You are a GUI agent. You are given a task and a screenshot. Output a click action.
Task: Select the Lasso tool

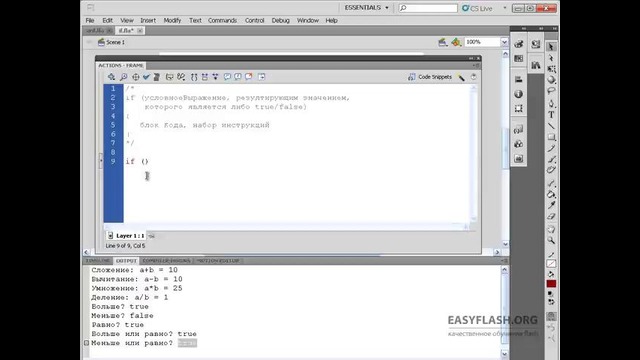(551, 91)
